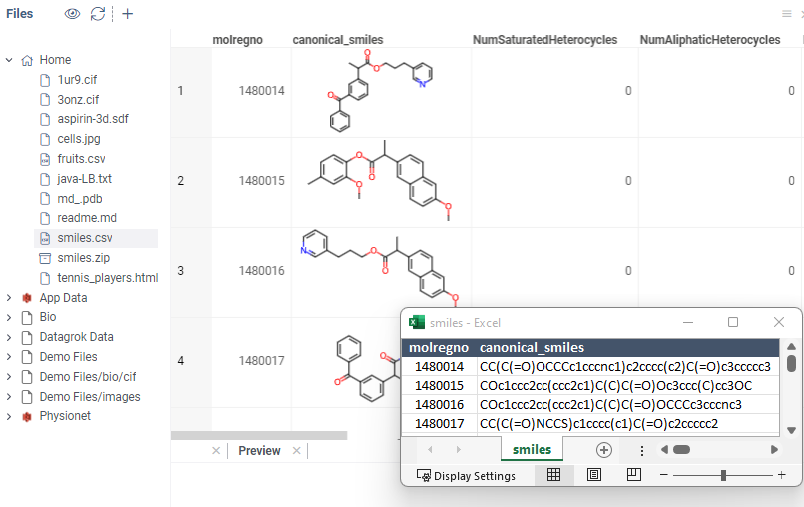Open Display Settings in Excel
The image size is (804, 507).
click(467, 476)
